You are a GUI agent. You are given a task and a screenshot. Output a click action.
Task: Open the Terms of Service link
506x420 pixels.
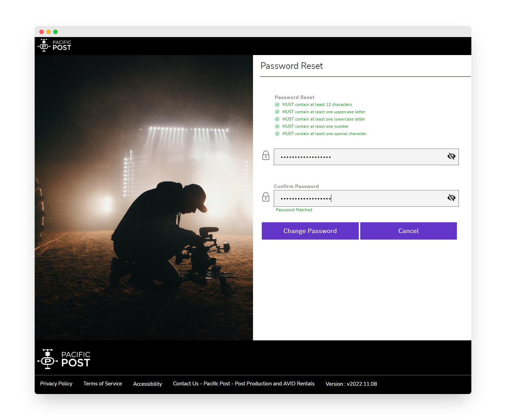pos(103,384)
